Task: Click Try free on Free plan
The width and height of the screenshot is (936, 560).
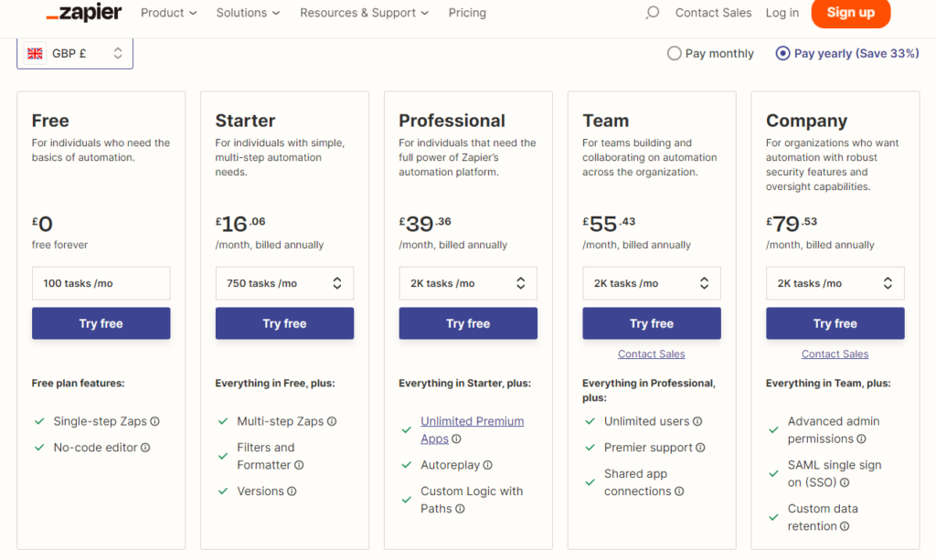Action: 101,323
